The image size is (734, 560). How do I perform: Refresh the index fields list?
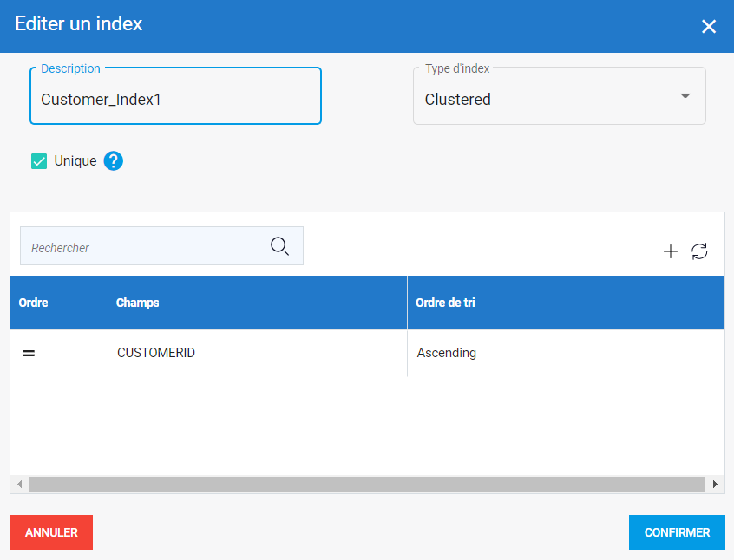[699, 251]
